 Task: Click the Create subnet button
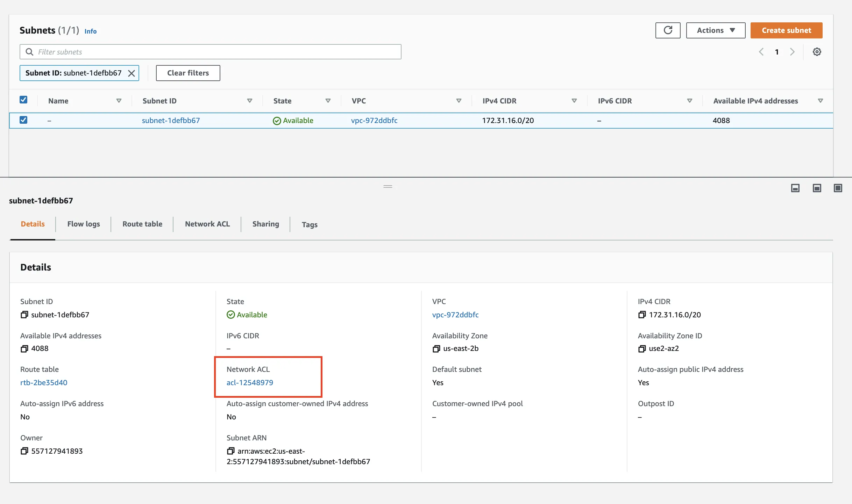[786, 30]
